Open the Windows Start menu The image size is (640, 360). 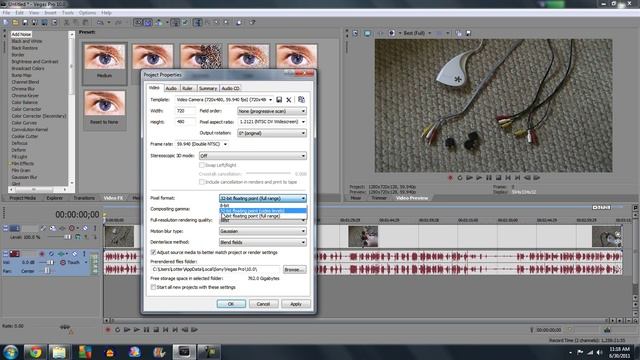(x=10, y=352)
